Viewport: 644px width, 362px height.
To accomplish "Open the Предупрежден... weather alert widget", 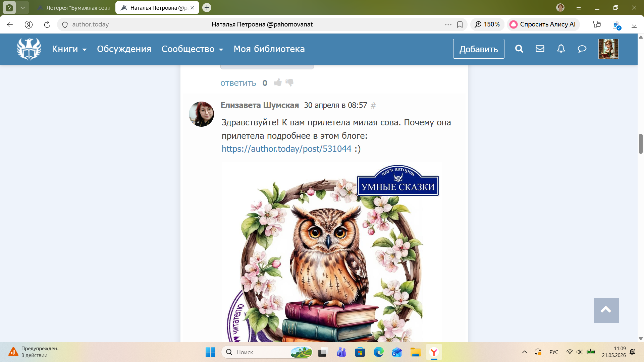I will 35,352.
